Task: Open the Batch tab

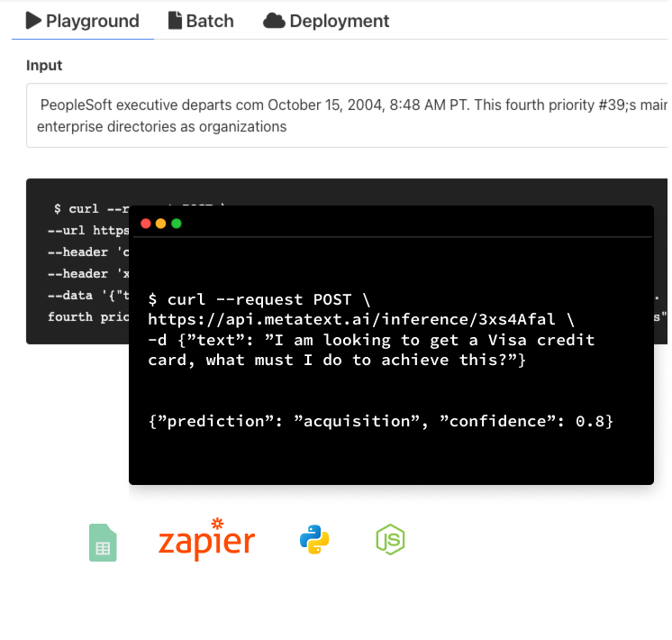Action: pos(209,21)
